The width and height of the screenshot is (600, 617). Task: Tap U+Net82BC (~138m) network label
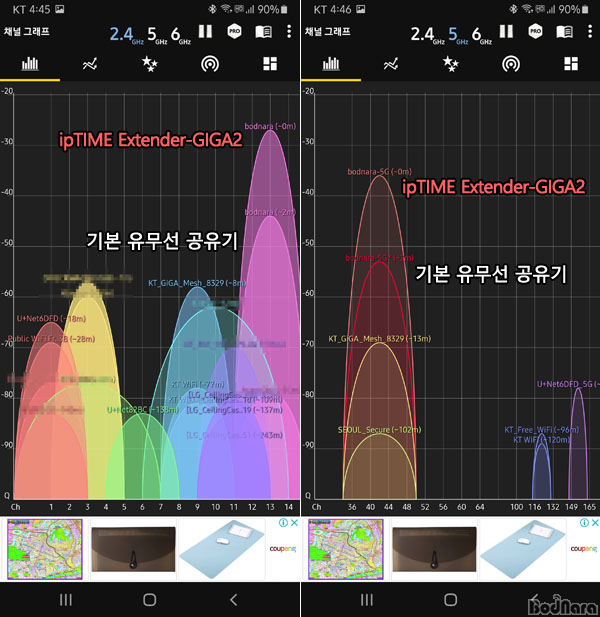tap(143, 410)
